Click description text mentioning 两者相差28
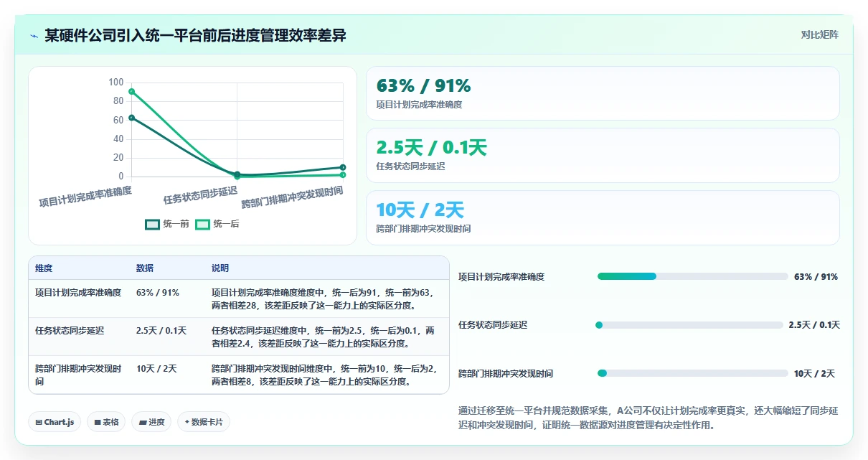The width and height of the screenshot is (868, 460). click(x=323, y=299)
